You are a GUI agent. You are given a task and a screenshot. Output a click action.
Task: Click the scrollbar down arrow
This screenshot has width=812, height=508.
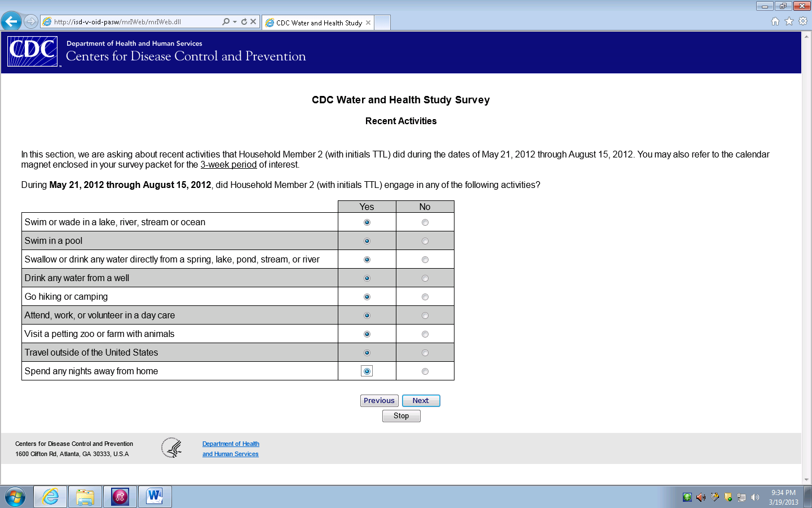coord(806,480)
